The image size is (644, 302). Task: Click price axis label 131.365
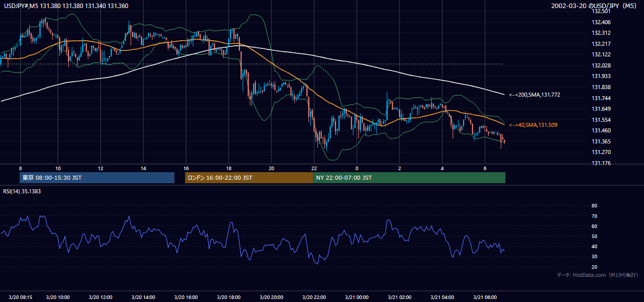pyautogui.click(x=601, y=141)
